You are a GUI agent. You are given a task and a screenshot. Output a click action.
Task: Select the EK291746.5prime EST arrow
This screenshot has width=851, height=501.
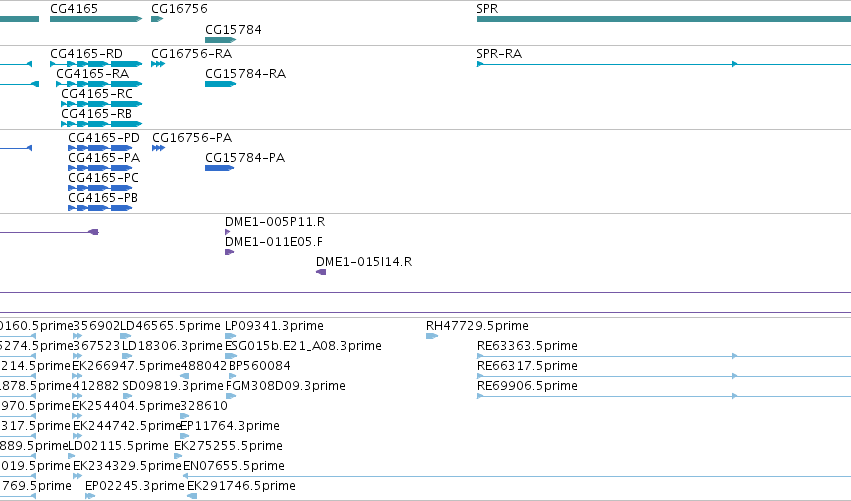[192, 496]
